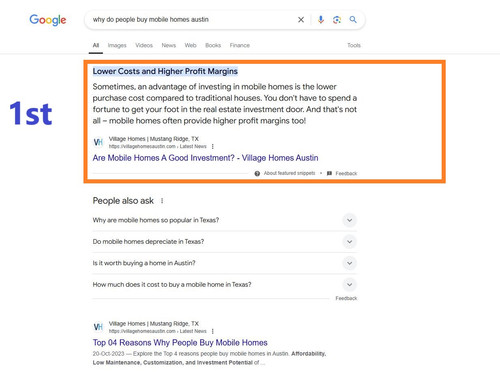Click Feedback link under featured snippet

coord(346,173)
